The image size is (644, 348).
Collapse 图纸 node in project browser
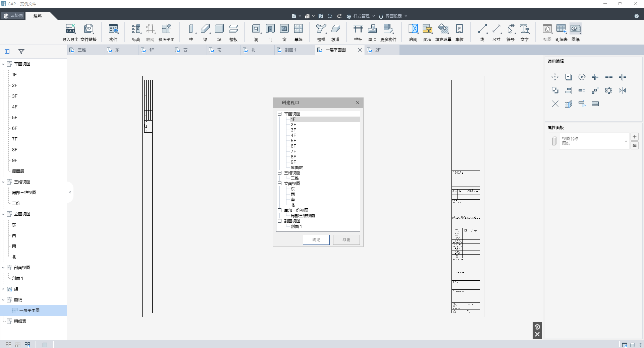3,300
